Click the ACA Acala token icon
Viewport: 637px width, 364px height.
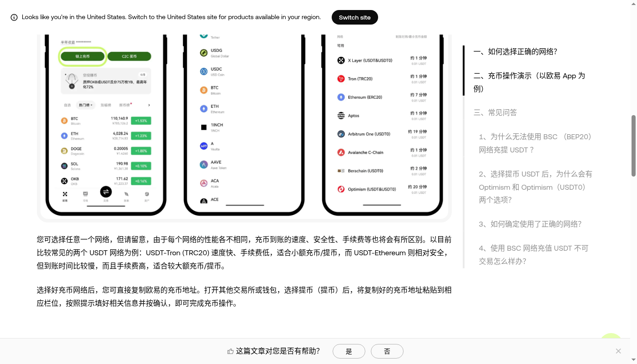click(x=204, y=183)
